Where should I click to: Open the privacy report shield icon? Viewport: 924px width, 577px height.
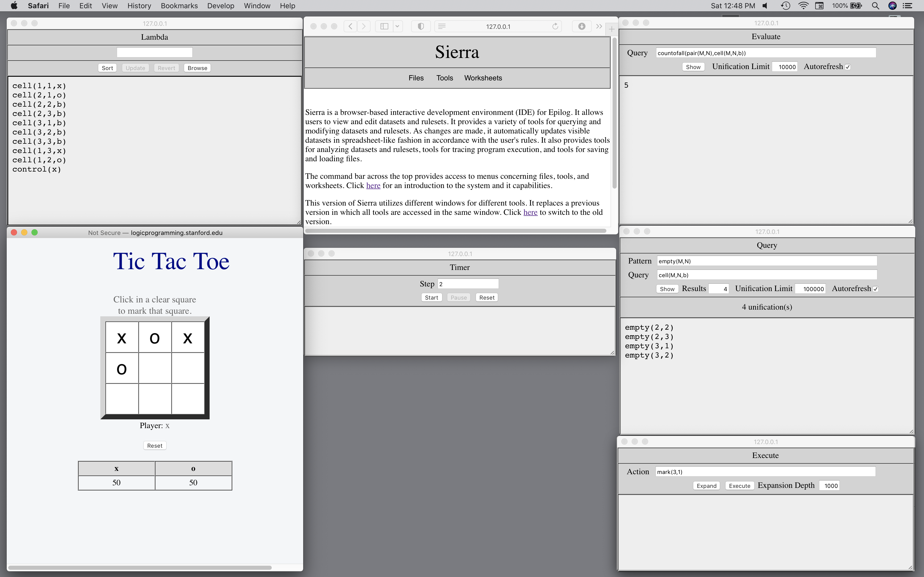(421, 26)
